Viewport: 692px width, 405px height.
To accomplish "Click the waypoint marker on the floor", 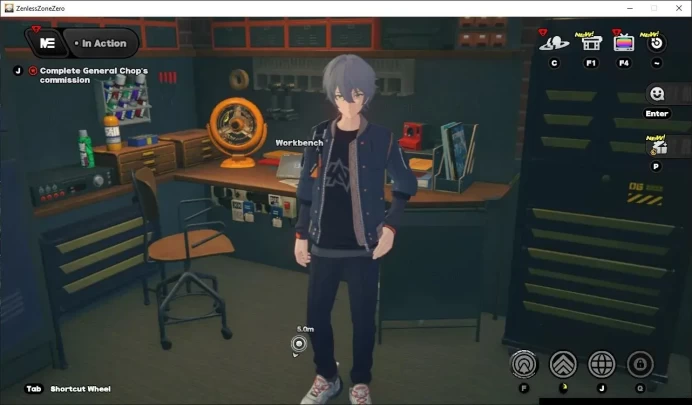I will (299, 344).
